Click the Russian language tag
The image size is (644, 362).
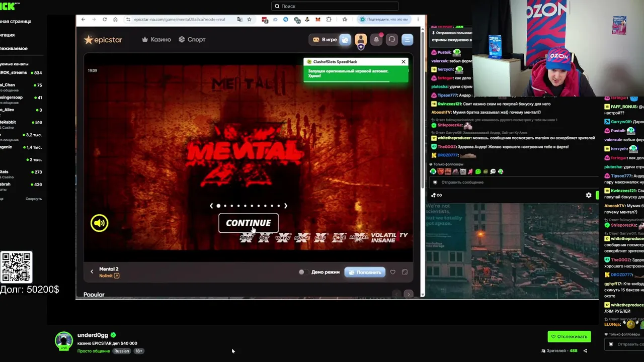point(121,351)
